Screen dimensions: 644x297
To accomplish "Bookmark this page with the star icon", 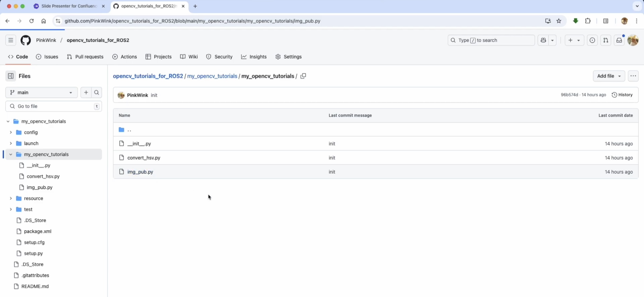I will [x=559, y=21].
